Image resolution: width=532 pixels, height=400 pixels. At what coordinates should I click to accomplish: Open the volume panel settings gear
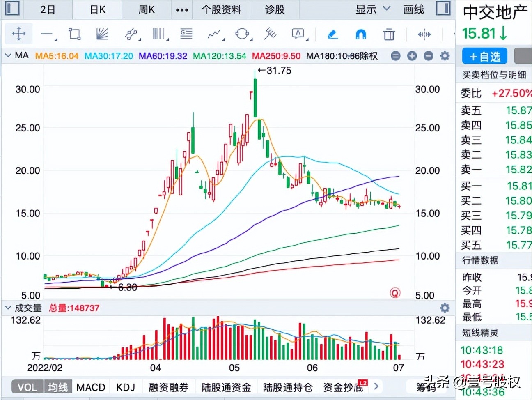(x=444, y=308)
